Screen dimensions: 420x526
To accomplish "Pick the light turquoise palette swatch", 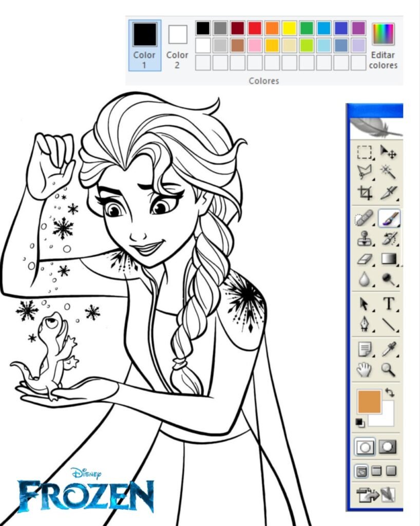I will click(324, 45).
